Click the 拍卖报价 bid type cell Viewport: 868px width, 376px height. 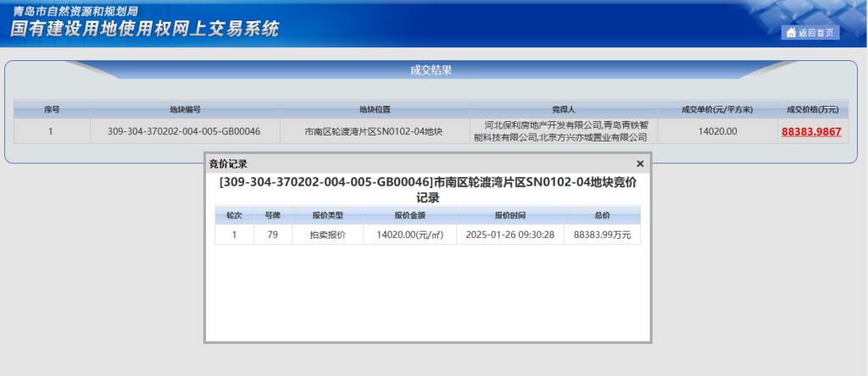[327, 235]
